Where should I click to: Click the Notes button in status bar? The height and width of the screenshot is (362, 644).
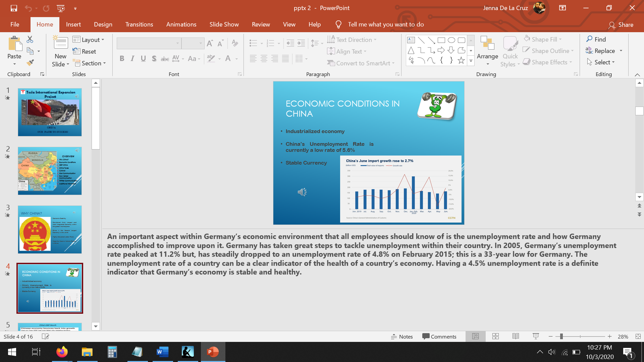pyautogui.click(x=402, y=337)
